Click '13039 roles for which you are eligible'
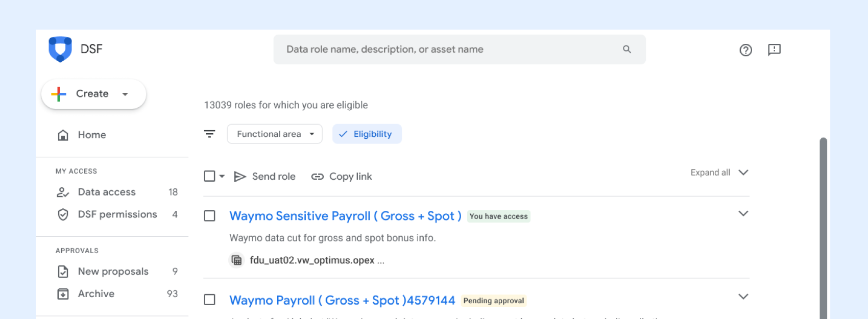This screenshot has width=868, height=319. (286, 105)
